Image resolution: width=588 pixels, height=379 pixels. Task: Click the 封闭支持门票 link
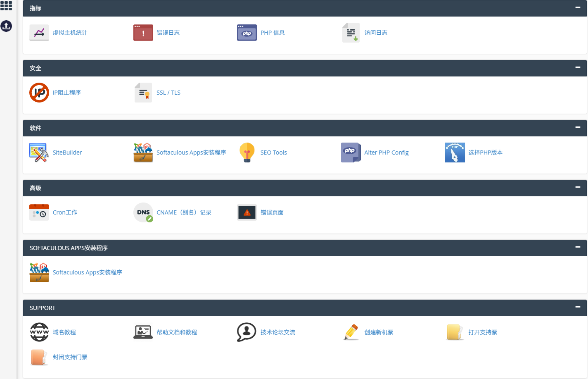pos(70,357)
